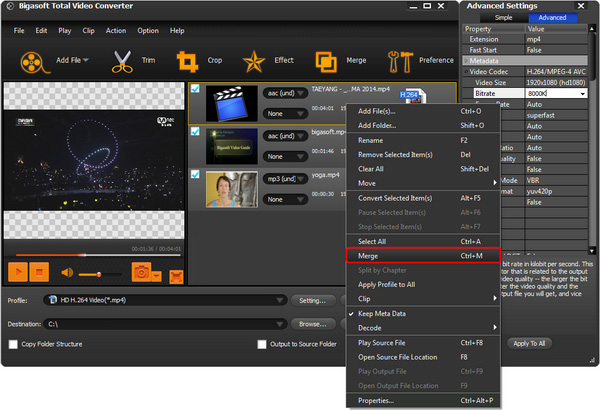Choose Convert Selected Item(s) entry
The width and height of the screenshot is (600, 410).
pyautogui.click(x=423, y=198)
